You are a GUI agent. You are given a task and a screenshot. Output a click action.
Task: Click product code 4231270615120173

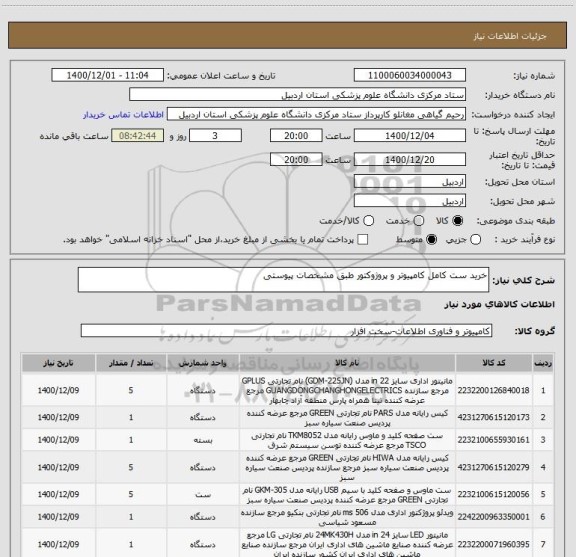click(493, 417)
